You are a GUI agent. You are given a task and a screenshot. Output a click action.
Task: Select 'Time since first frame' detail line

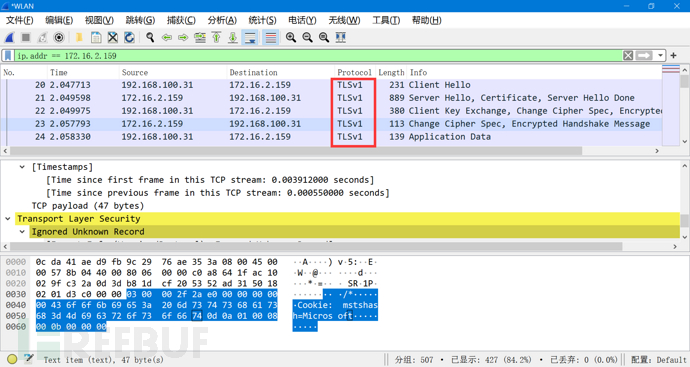click(210, 180)
